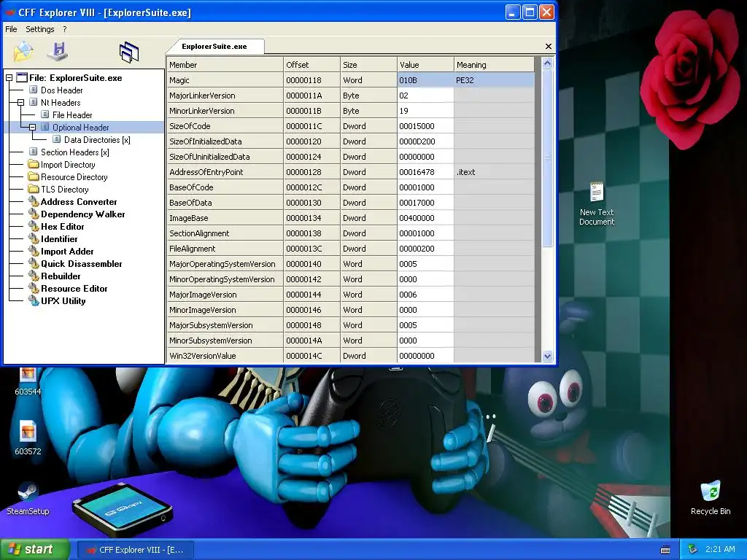Image resolution: width=747 pixels, height=560 pixels.
Task: Open the Dos Header tree node
Action: (61, 90)
